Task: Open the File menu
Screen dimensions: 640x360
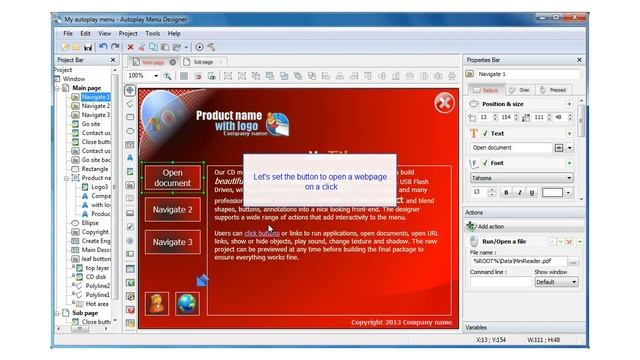Action: tap(68, 33)
